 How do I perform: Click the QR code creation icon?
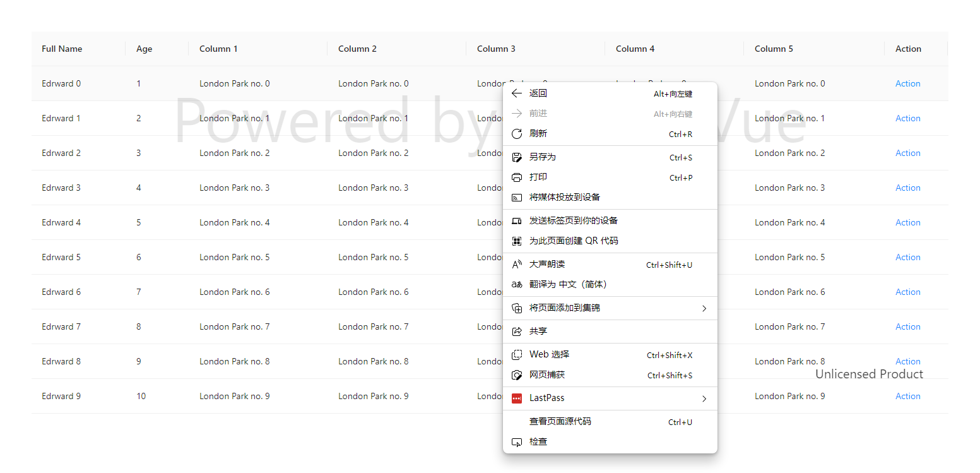pyautogui.click(x=517, y=240)
